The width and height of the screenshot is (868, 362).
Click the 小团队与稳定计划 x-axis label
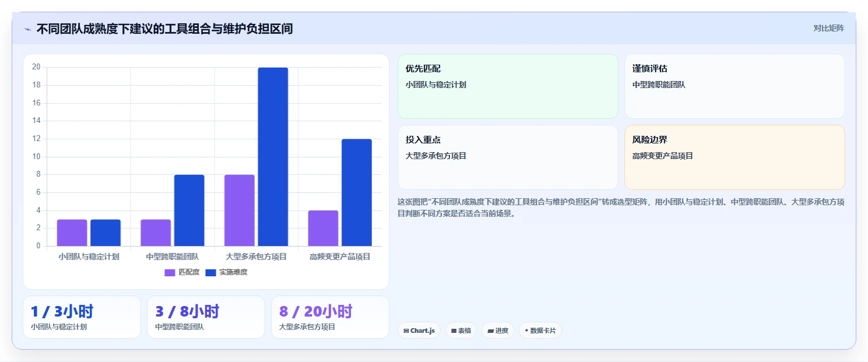(89, 256)
